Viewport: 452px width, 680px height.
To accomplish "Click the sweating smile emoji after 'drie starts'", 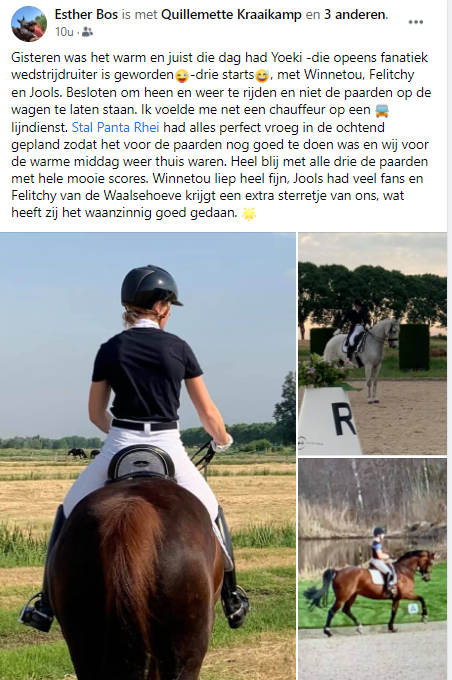I will (x=262, y=76).
